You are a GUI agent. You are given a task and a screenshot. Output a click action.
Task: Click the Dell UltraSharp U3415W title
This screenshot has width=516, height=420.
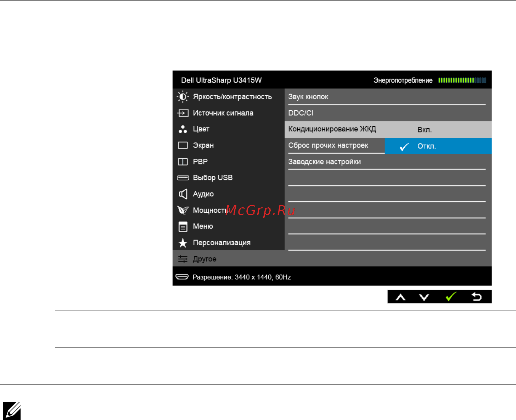(221, 80)
